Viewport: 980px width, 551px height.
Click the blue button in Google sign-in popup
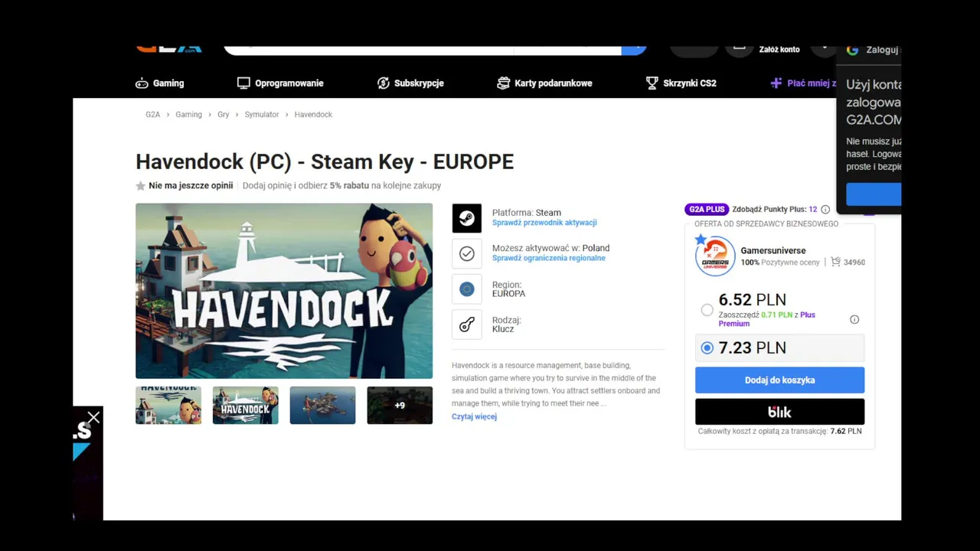pos(874,194)
